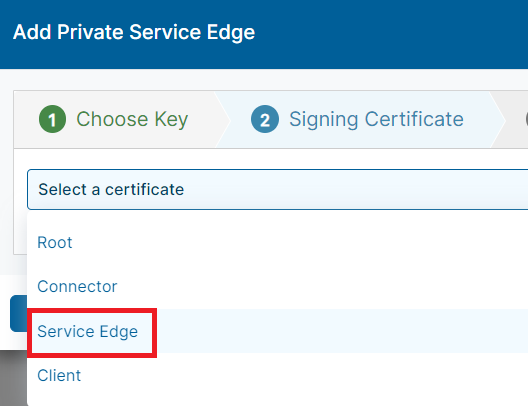This screenshot has width=528, height=406.
Task: Click the green step 1 number badge
Action: coord(52,119)
